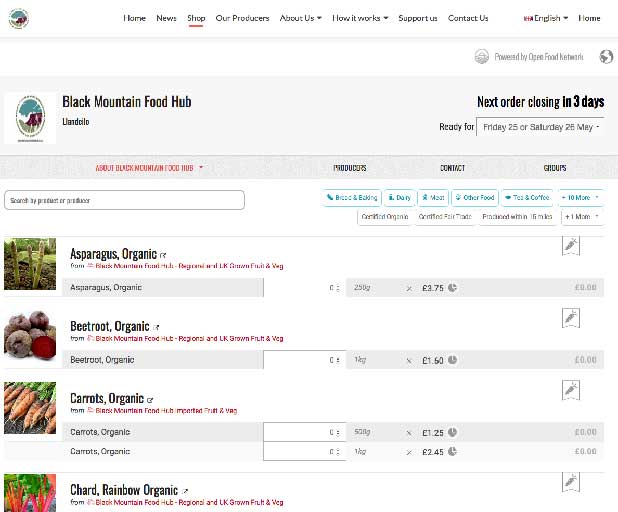This screenshot has height=512, width=618.
Task: Click Powered by Open Food Network link
Action: 539,57
